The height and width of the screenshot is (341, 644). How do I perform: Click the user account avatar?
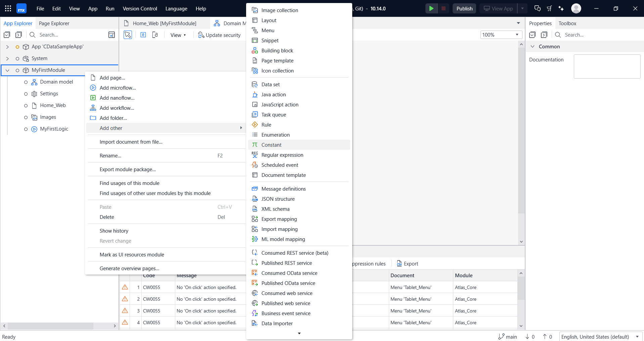point(576,8)
